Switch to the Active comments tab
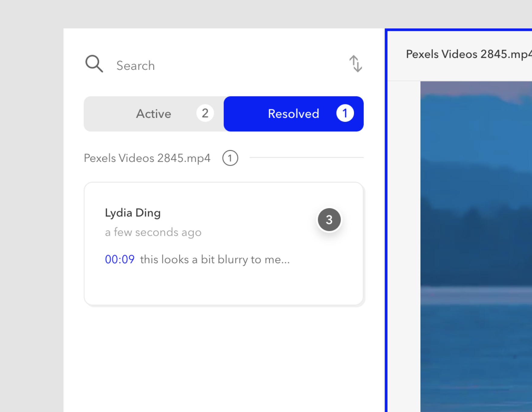Viewport: 532px width, 412px height. 154,114
